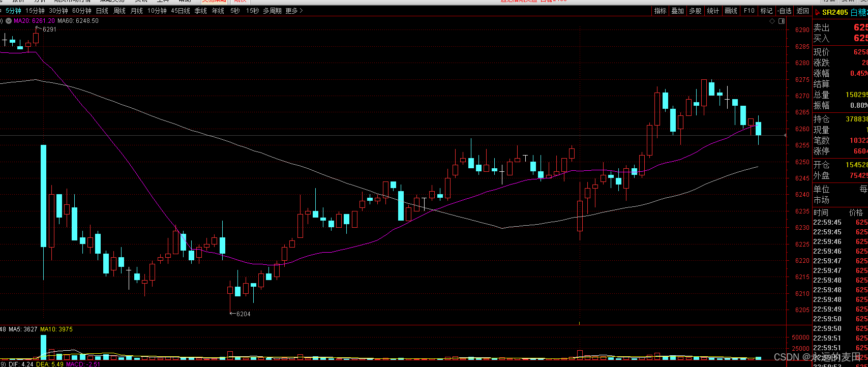Open the 月线 monthly chart

[136, 11]
